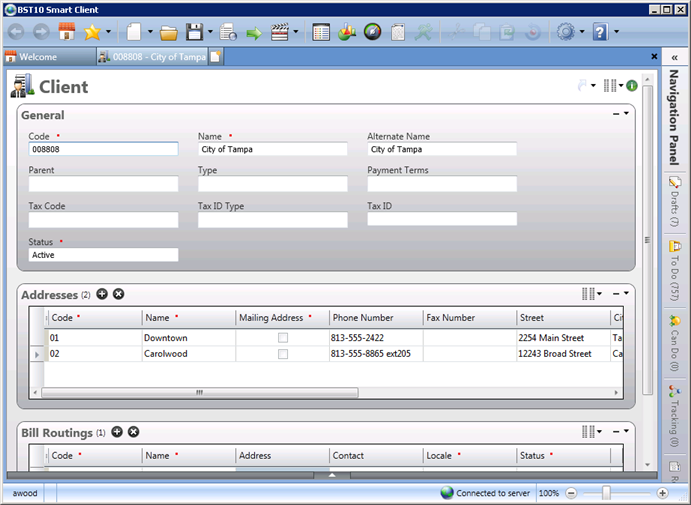The height and width of the screenshot is (505, 691).
Task: Check Mailing Address for Carolwood row
Action: [x=283, y=354]
